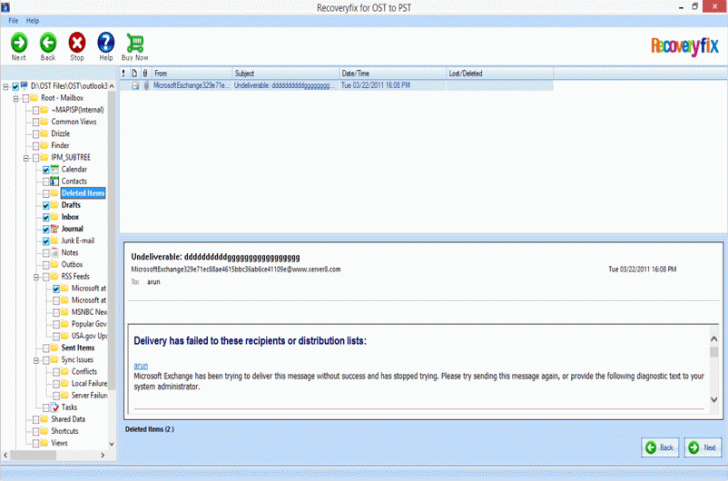Collapse the D:\OST Files root node
The width and height of the screenshot is (728, 481).
point(6,86)
